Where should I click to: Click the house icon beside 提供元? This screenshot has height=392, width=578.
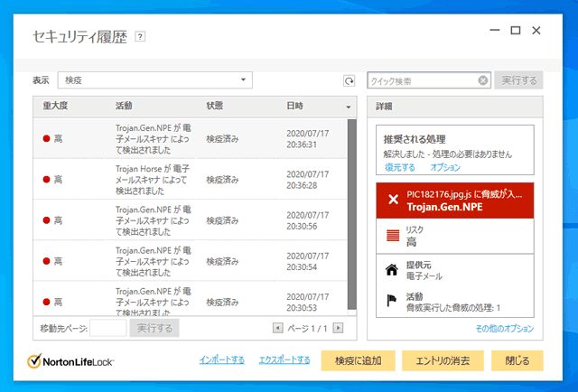(x=392, y=270)
